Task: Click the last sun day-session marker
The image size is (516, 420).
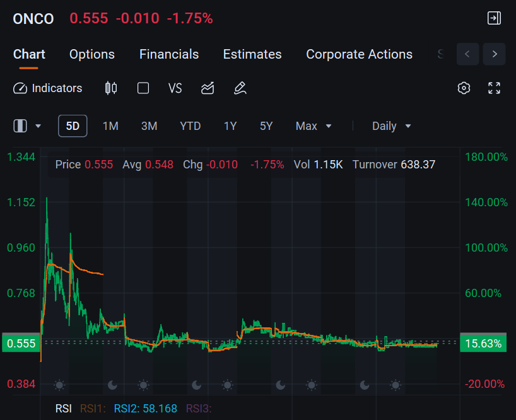Action: 396,385
